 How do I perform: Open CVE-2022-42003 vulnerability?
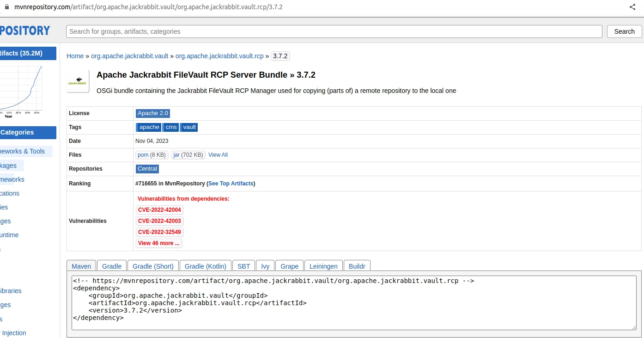tap(159, 221)
